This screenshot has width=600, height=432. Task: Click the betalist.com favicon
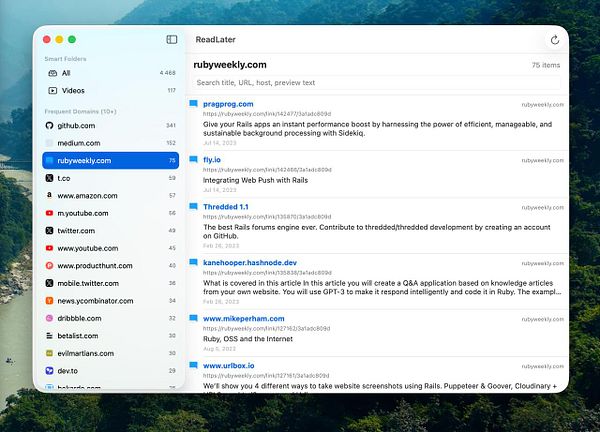coord(49,336)
